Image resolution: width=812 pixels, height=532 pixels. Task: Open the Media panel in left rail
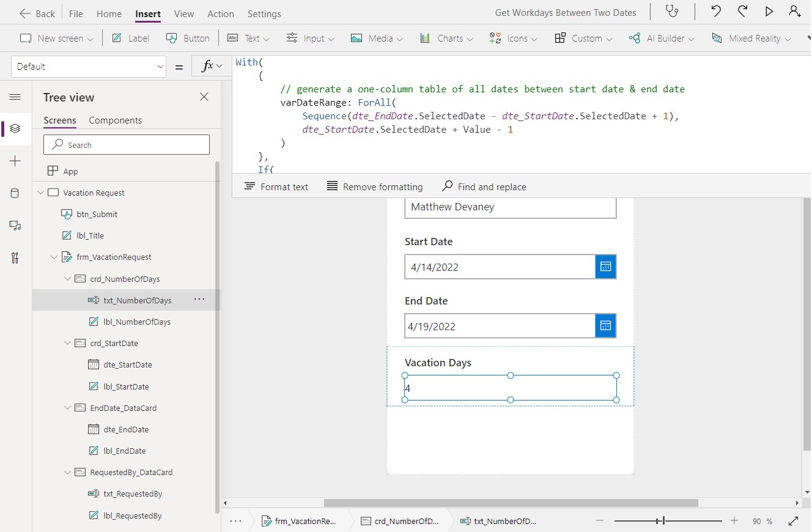pos(15,226)
